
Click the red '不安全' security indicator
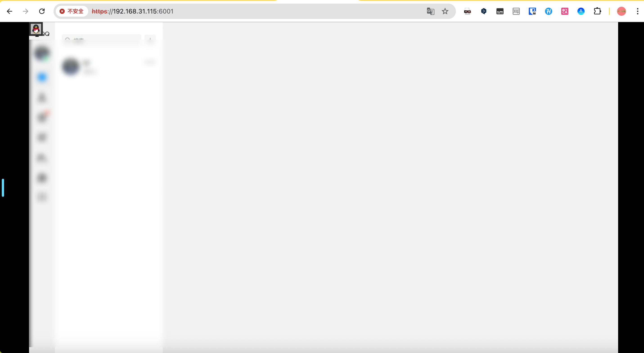72,11
